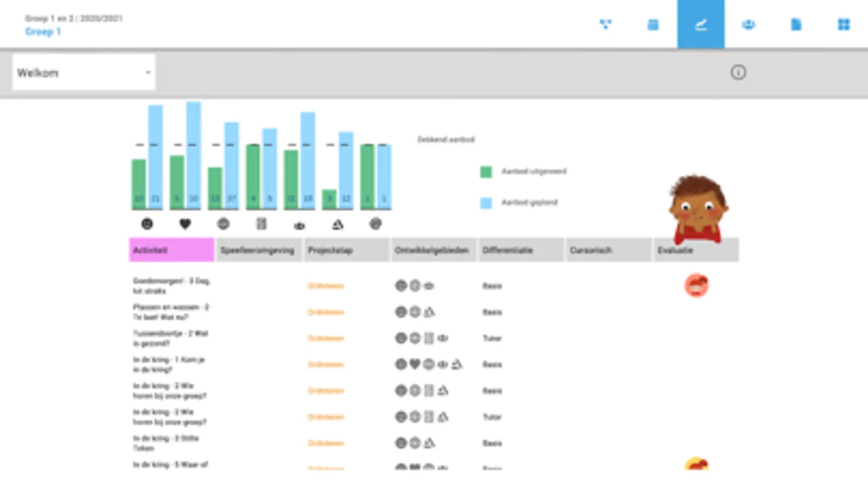Viewport: 868px width, 489px height.
Task: Click the orange project step link in the Goedemorgen row
Action: pyautogui.click(x=326, y=286)
